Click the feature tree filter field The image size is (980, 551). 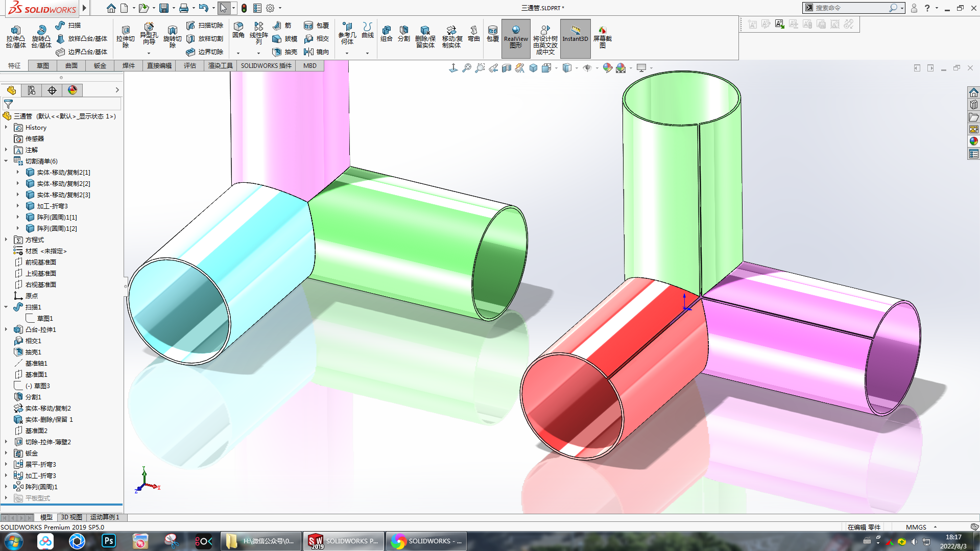[x=62, y=104]
